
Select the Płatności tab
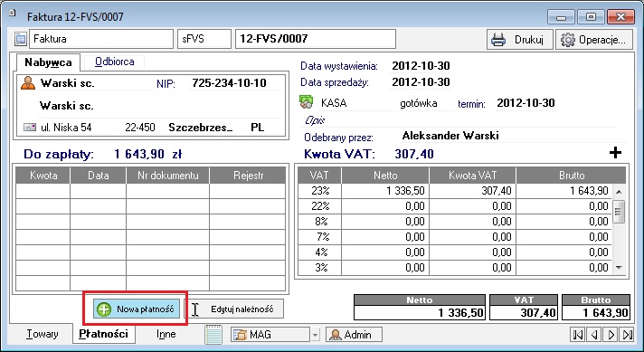103,334
